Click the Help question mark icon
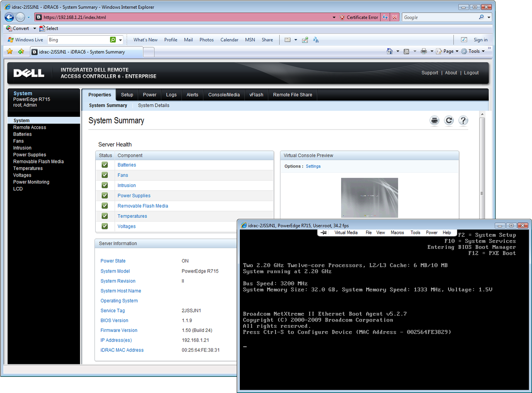This screenshot has height=393, width=532. (x=463, y=120)
